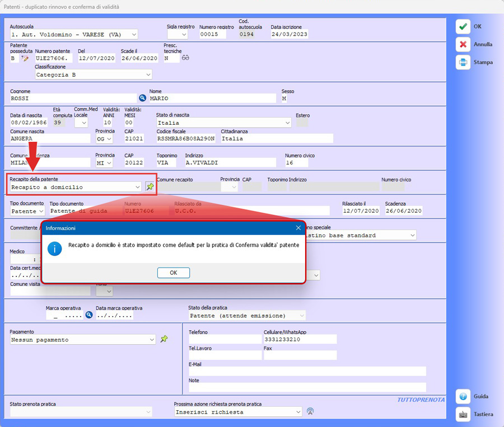
Task: Confirm the Informazioni dialog with OK
Action: coord(173,273)
